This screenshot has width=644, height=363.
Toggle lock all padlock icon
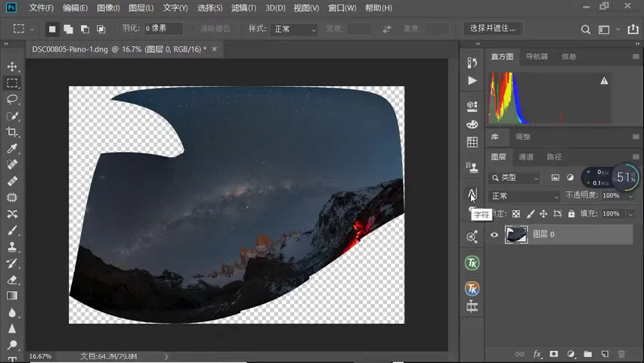571,214
